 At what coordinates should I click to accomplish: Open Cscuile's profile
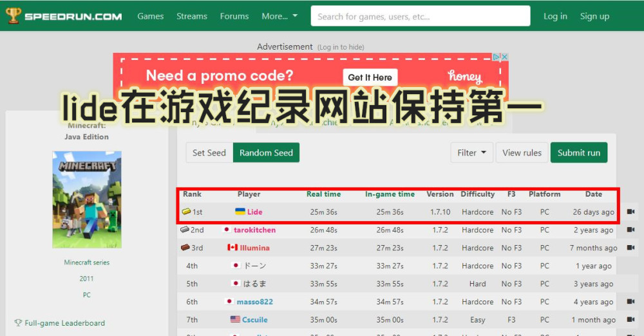click(x=254, y=319)
